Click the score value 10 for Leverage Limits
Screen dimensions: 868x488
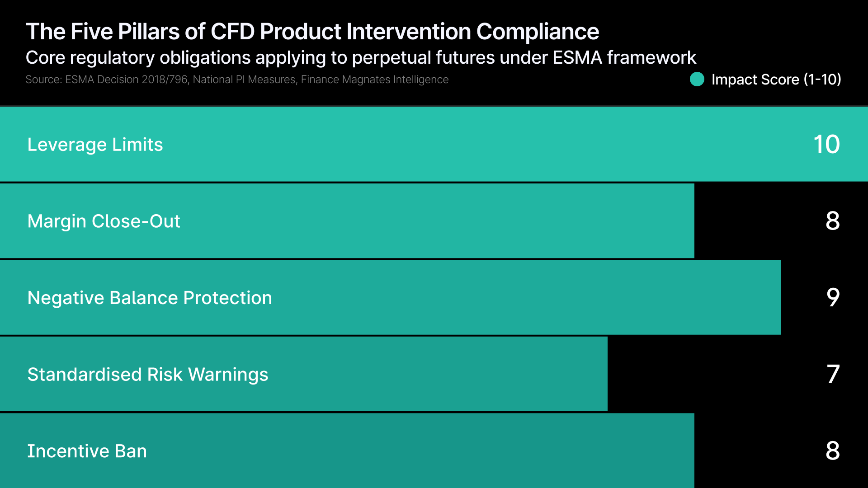[x=826, y=145]
